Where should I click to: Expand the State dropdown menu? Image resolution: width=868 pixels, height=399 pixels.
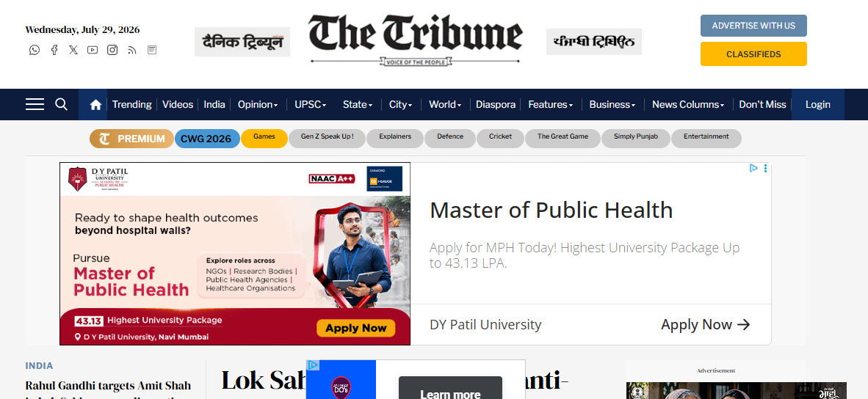(x=358, y=104)
